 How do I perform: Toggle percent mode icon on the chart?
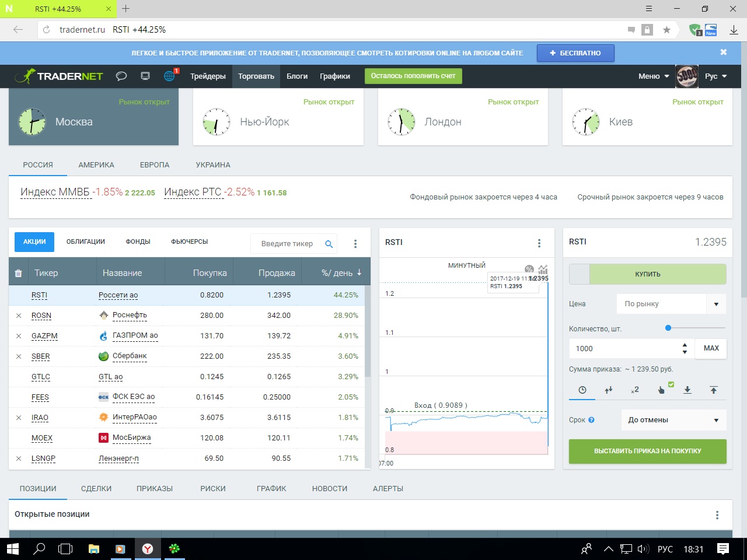click(x=529, y=269)
